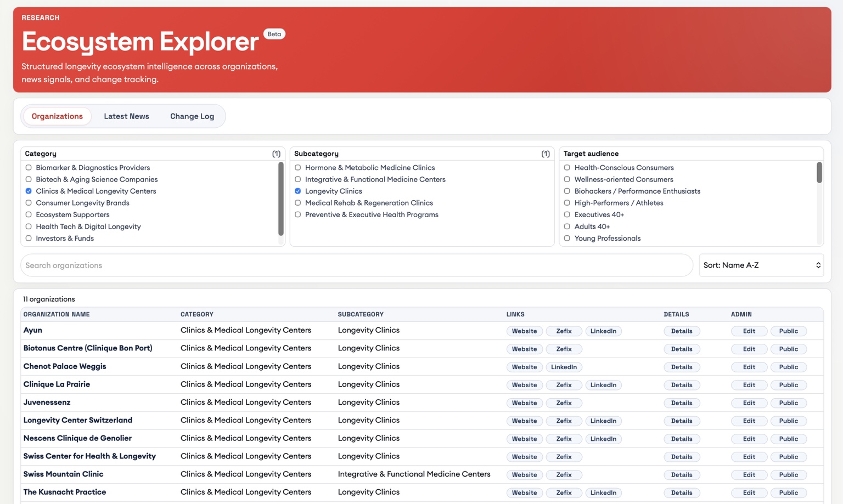Edit the Juvenessenz organization entry
This screenshot has width=843, height=504.
[x=749, y=403]
